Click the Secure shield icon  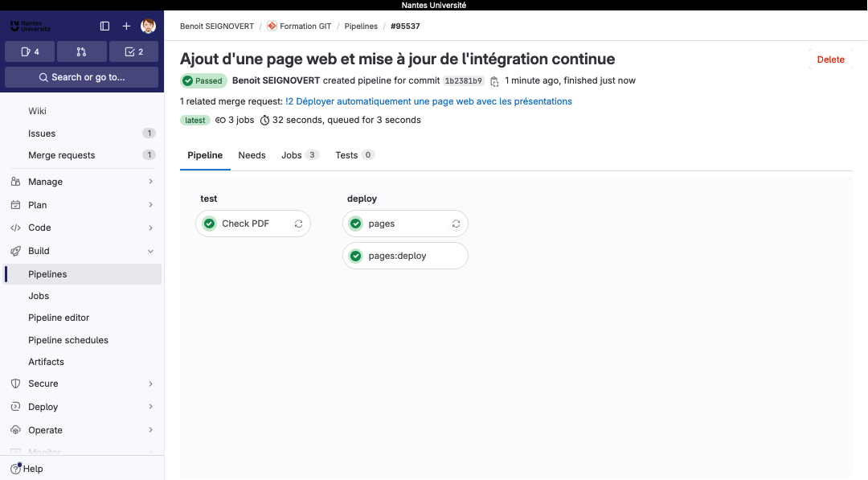click(x=15, y=383)
